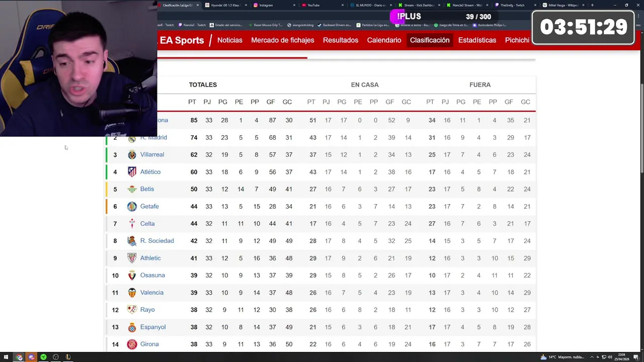Open the Athletic team link
644x362 pixels.
coord(150,258)
